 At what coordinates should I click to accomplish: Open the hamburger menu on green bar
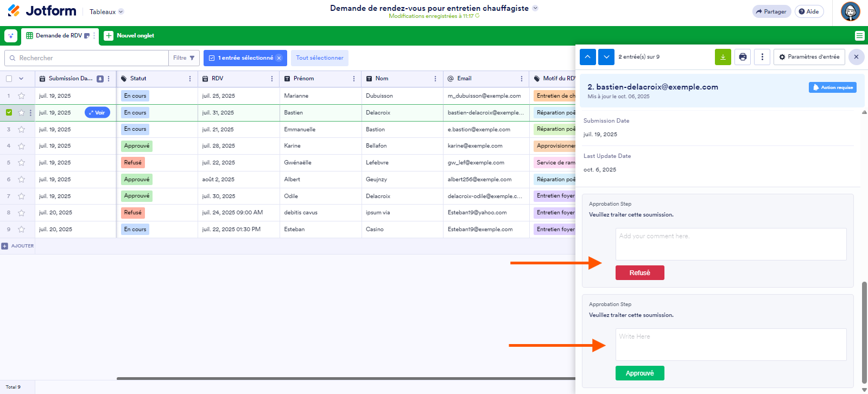859,36
